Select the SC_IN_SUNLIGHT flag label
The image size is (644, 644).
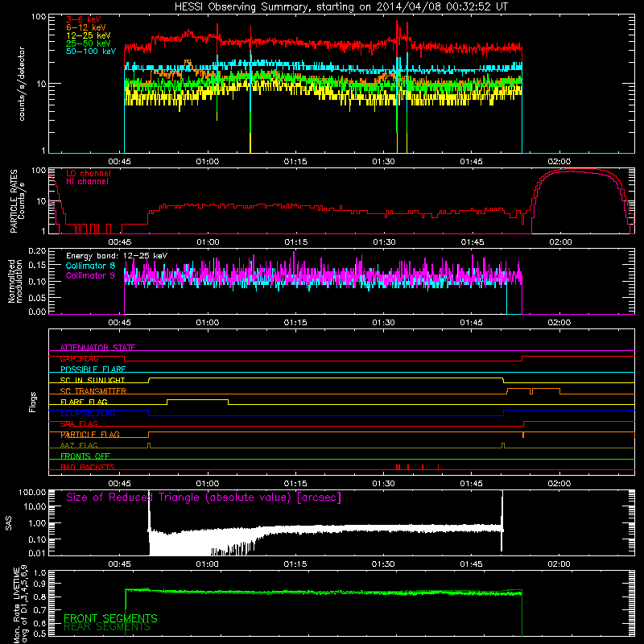[93, 380]
